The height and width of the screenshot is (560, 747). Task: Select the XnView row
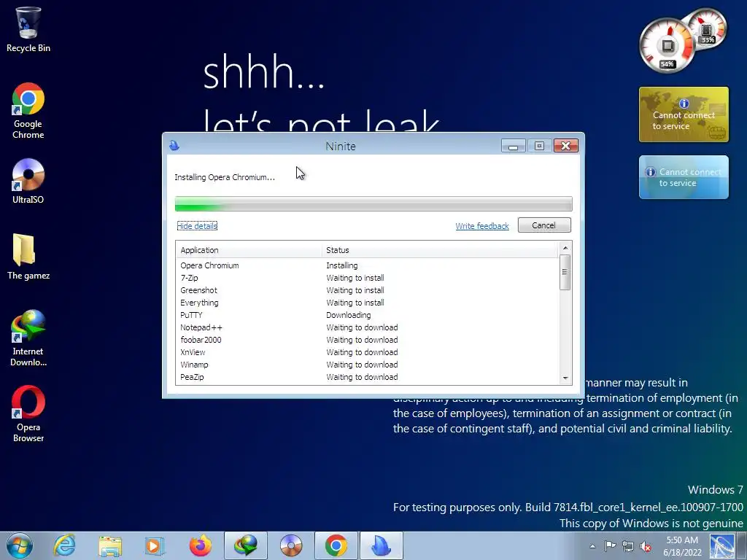pyautogui.click(x=367, y=352)
